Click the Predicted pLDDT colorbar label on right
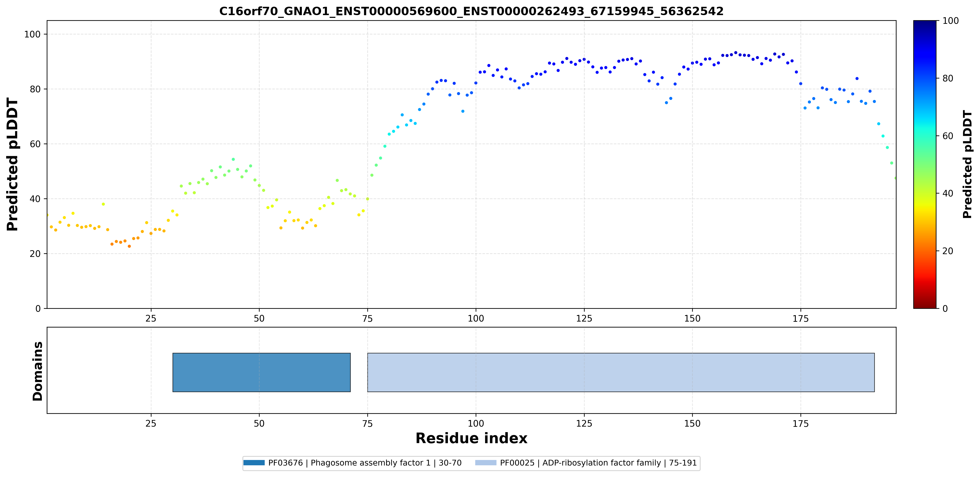 point(967,164)
